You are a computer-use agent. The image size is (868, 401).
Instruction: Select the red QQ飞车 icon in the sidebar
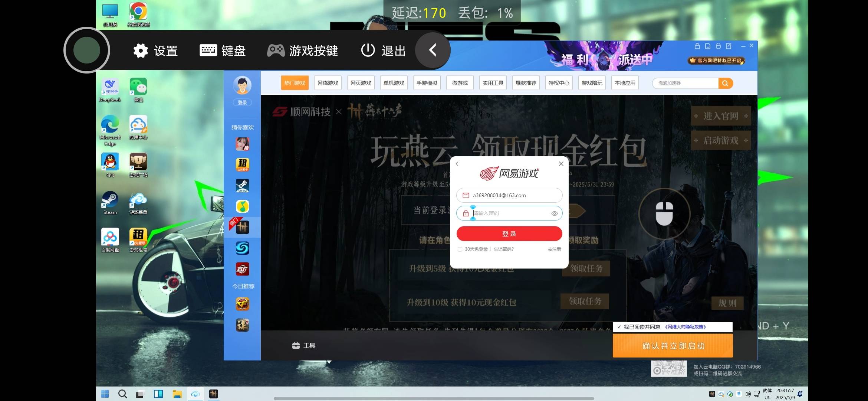(243, 269)
